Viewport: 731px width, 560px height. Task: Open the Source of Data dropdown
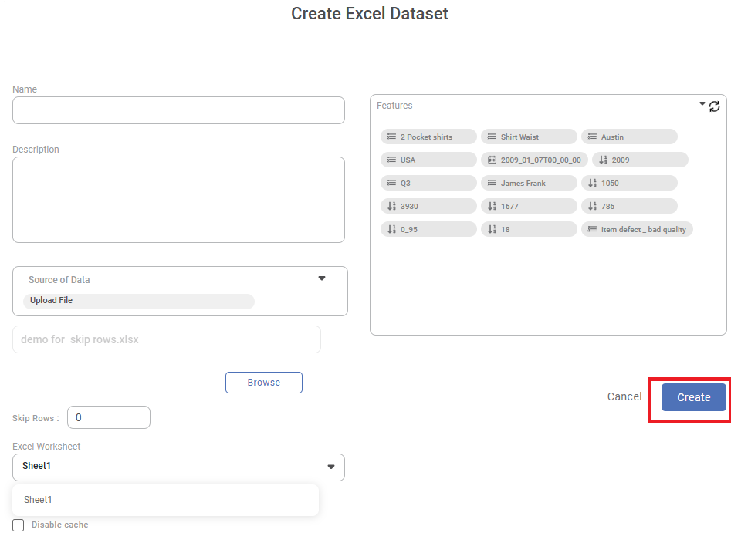(322, 278)
